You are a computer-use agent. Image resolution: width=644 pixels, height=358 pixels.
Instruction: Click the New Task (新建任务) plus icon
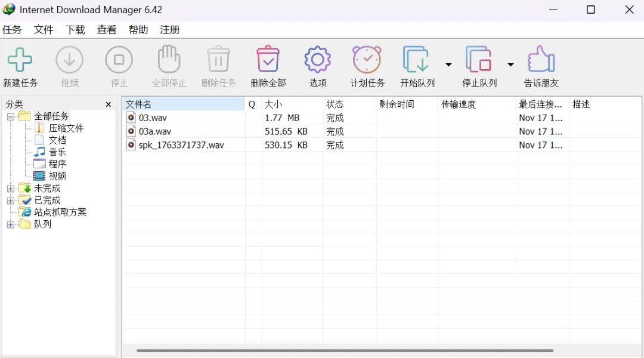click(20, 60)
